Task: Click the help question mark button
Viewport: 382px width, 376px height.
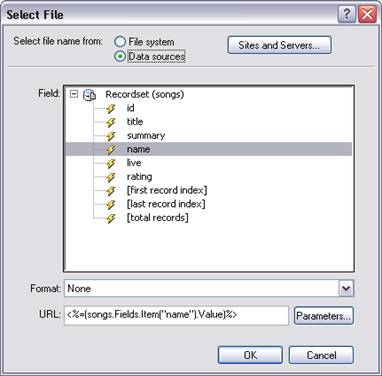Action: point(346,14)
